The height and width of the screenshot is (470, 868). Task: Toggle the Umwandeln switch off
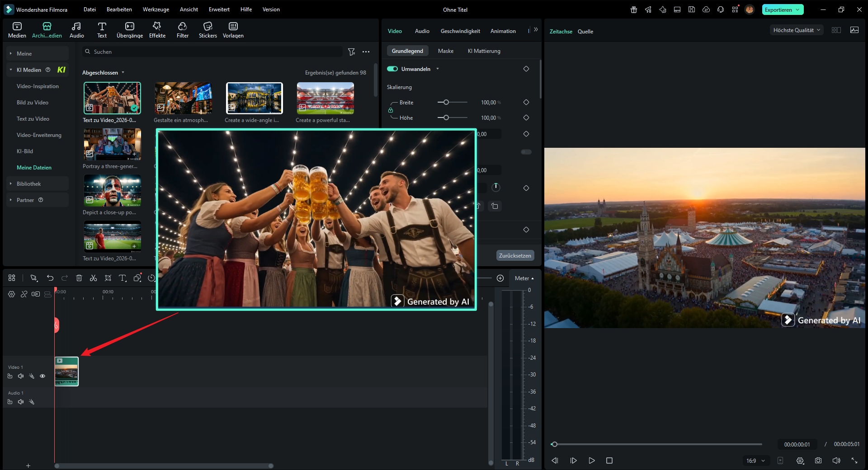point(392,69)
